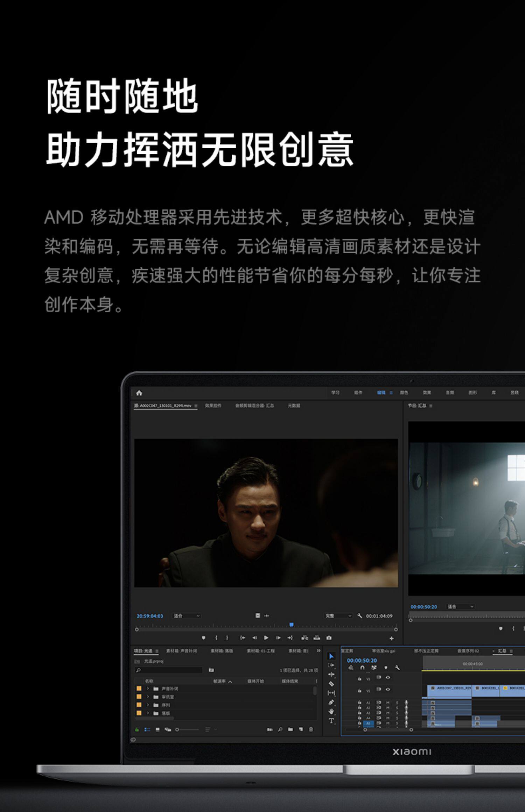Open Source Monitor button editor plus icon
Viewport: 525px width, 812px height.
tap(392, 638)
